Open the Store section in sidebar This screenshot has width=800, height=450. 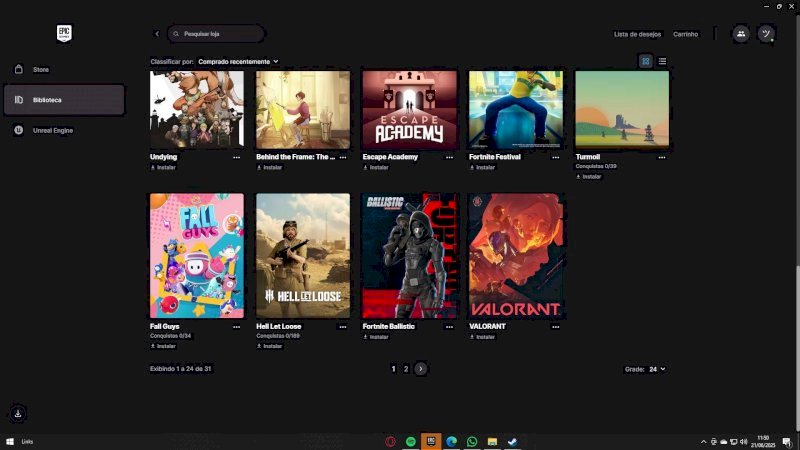[40, 69]
